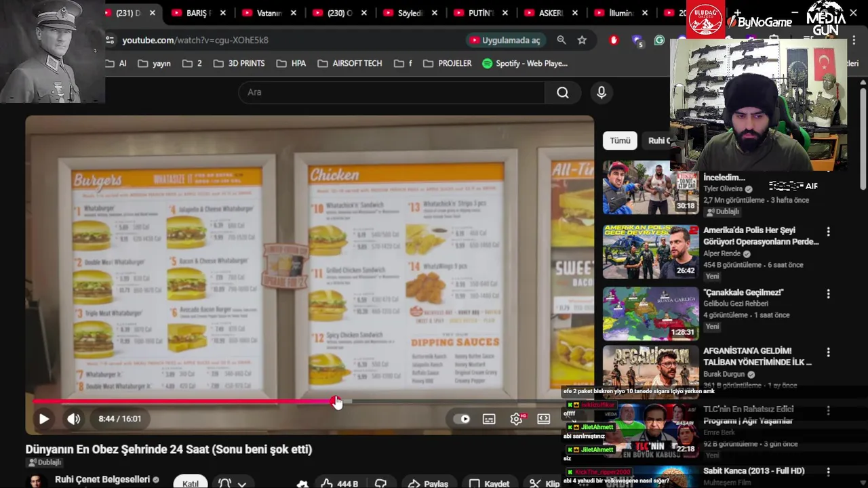Switch to the 'ASKERİ' browser tab
868x488 pixels.
(550, 13)
